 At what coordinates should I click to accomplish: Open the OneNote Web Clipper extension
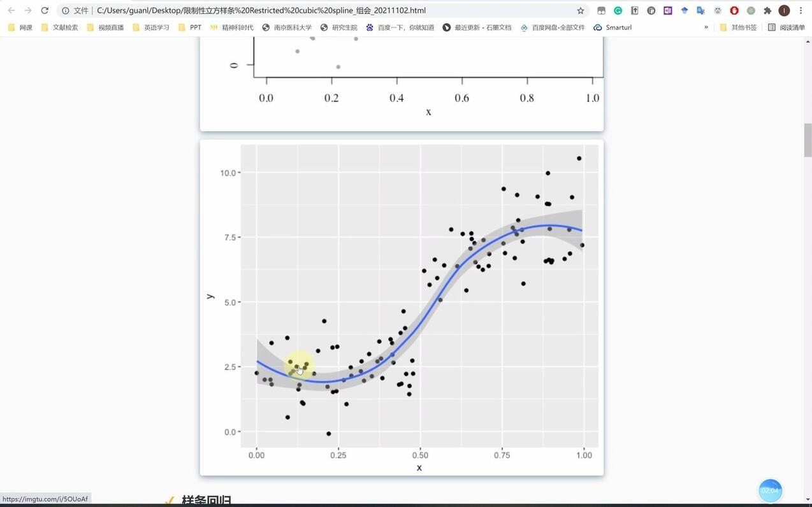click(x=667, y=11)
